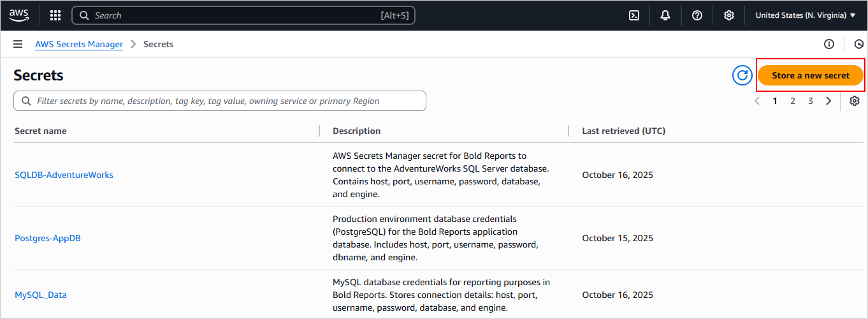
Task: Focus the Filter secrets search field
Action: pos(220,101)
